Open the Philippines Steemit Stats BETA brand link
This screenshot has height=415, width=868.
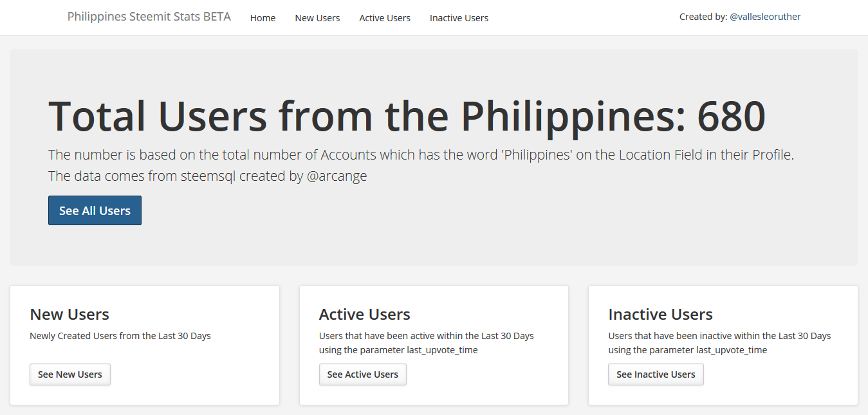149,17
